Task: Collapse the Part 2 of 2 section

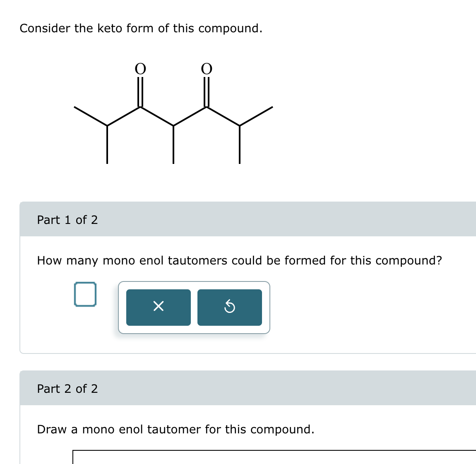Action: click(x=67, y=389)
